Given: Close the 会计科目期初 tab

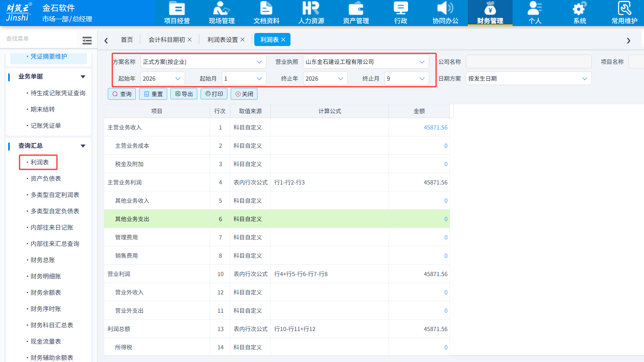Looking at the screenshot, I should click(190, 39).
